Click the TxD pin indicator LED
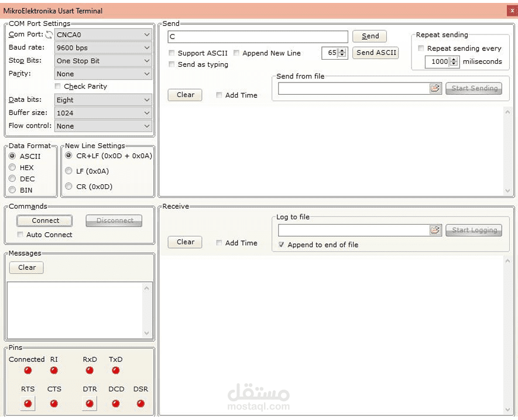518x420 pixels. click(x=116, y=370)
